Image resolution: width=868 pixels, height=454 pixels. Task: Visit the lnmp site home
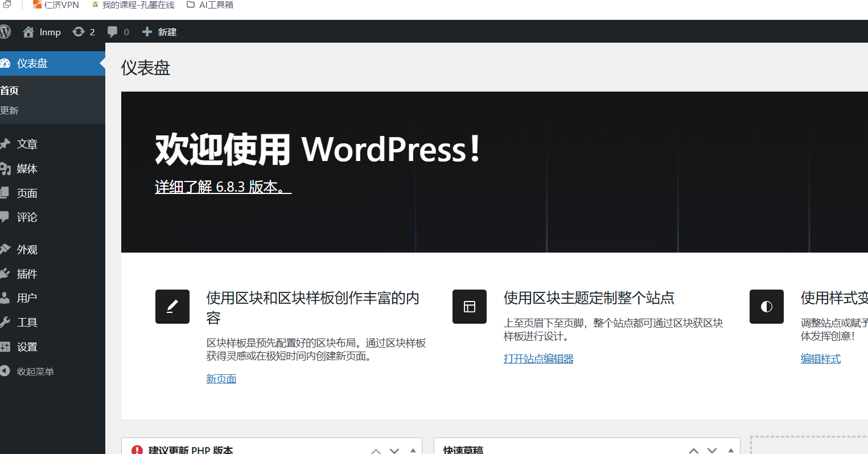42,32
